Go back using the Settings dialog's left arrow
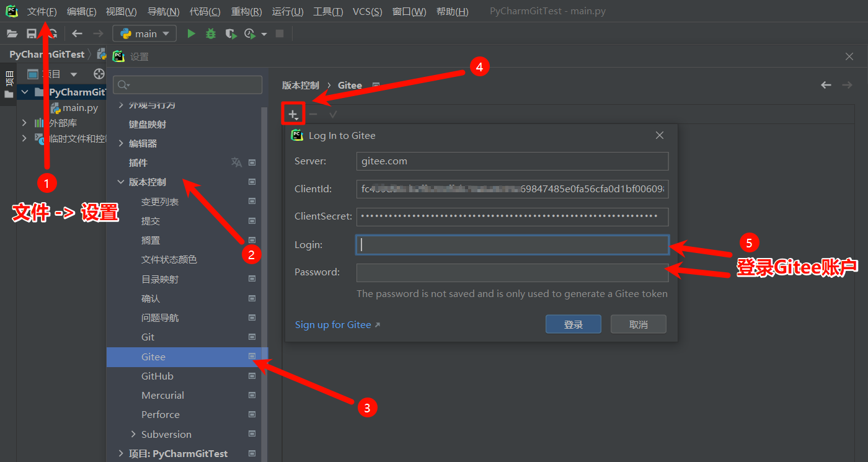 coord(826,85)
